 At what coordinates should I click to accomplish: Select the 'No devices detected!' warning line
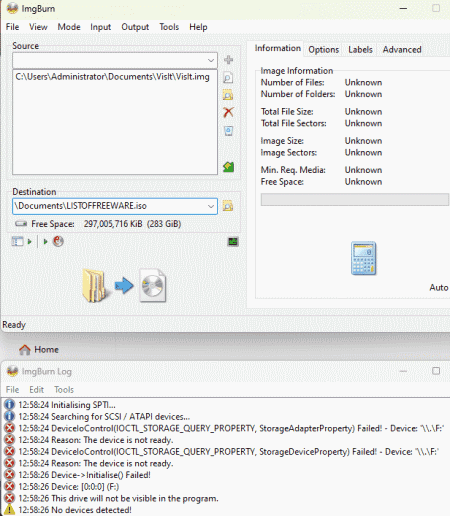tap(75, 510)
